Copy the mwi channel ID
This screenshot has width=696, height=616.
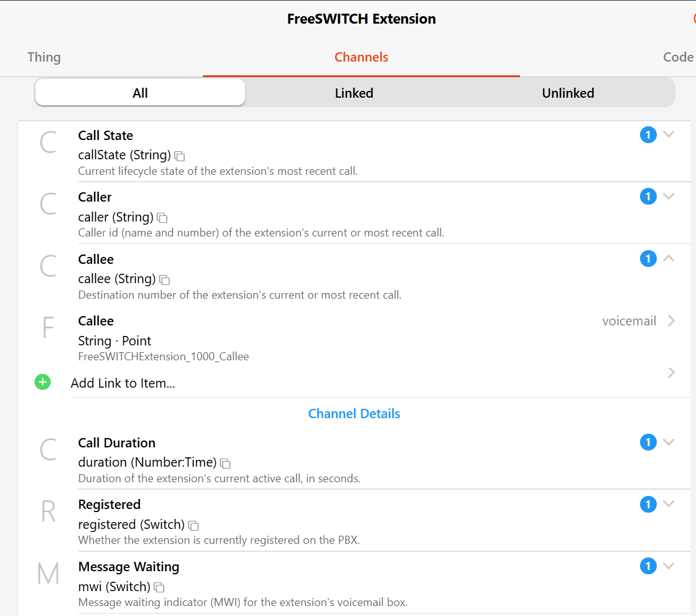click(159, 587)
